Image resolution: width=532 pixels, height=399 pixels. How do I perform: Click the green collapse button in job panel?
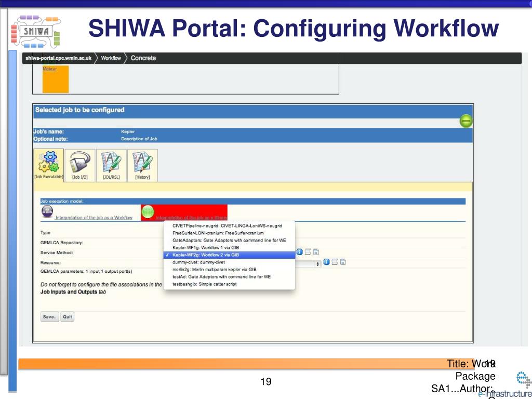466,121
